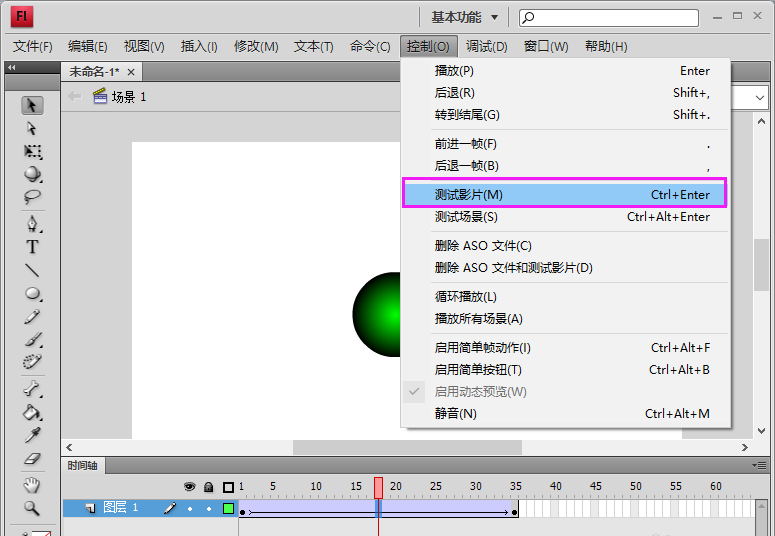Open the 帮助(H) menu
Image resolution: width=775 pixels, height=536 pixels.
click(606, 46)
